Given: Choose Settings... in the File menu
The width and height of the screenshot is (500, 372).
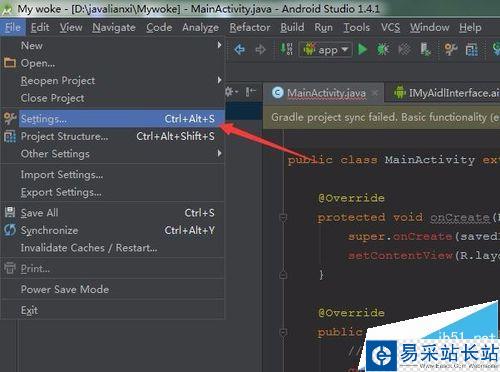Looking at the screenshot, I should tap(113, 119).
